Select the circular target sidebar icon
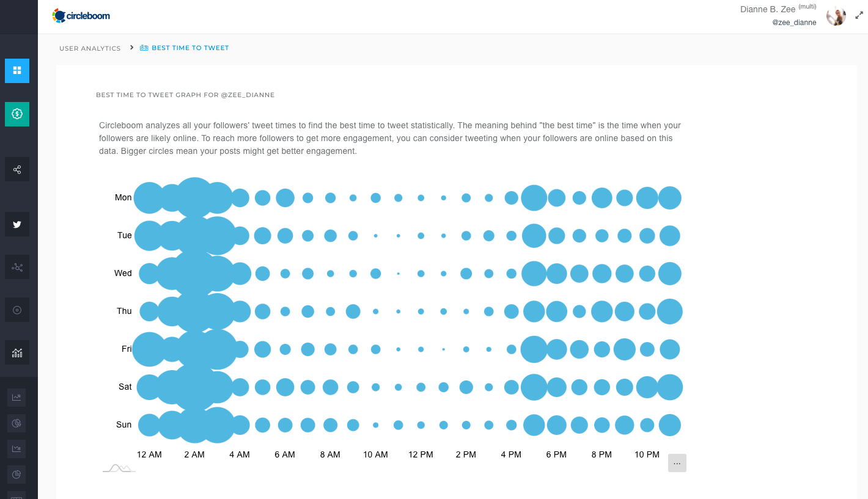This screenshot has width=868, height=499. [17, 310]
